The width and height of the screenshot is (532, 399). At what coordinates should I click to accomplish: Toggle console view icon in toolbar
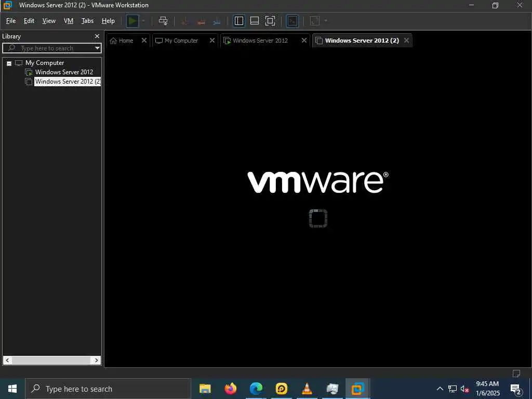coord(292,21)
